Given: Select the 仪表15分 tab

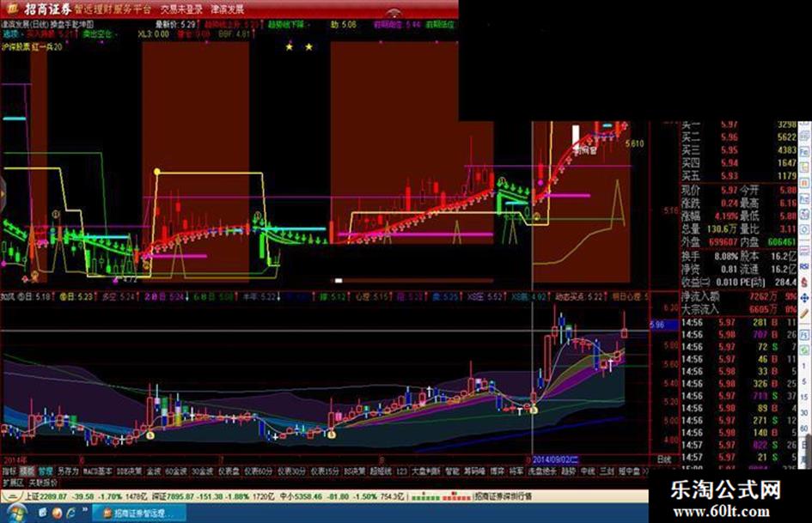Looking at the screenshot, I should (x=325, y=471).
